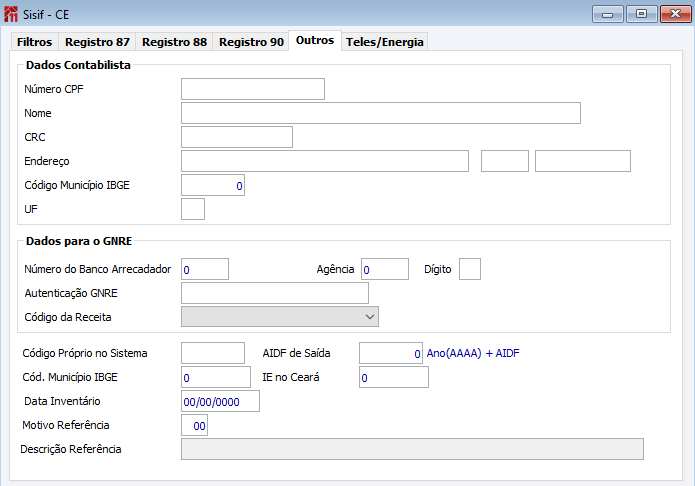Screen dimensions: 695x486
Task: Click the Descrição Referência field
Action: 412,449
